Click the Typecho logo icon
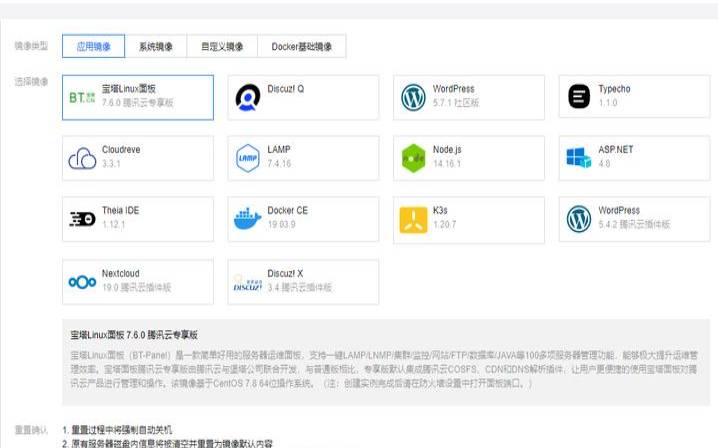 tap(579, 96)
